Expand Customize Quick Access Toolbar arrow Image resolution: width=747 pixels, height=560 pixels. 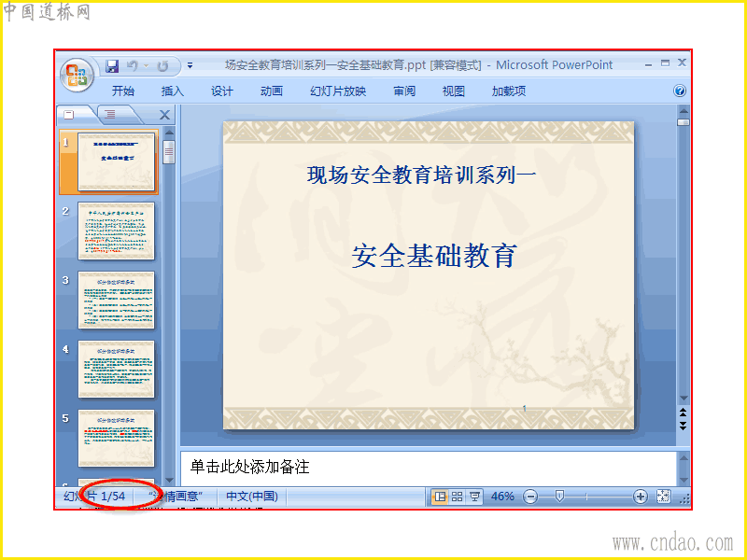tap(190, 65)
